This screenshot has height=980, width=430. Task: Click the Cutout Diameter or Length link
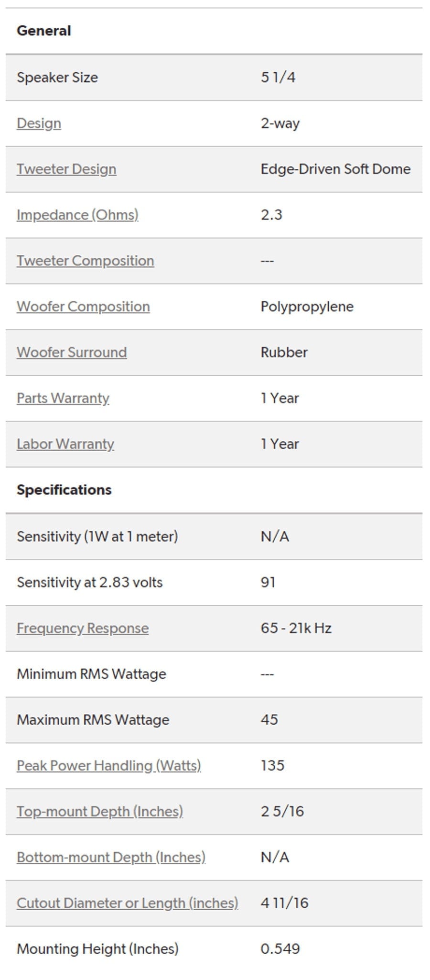pyautogui.click(x=128, y=904)
